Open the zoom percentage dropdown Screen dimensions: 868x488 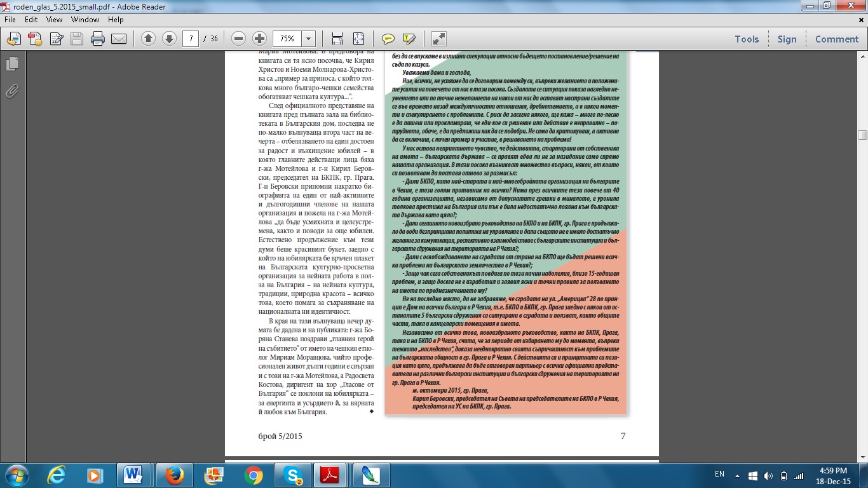tap(308, 39)
